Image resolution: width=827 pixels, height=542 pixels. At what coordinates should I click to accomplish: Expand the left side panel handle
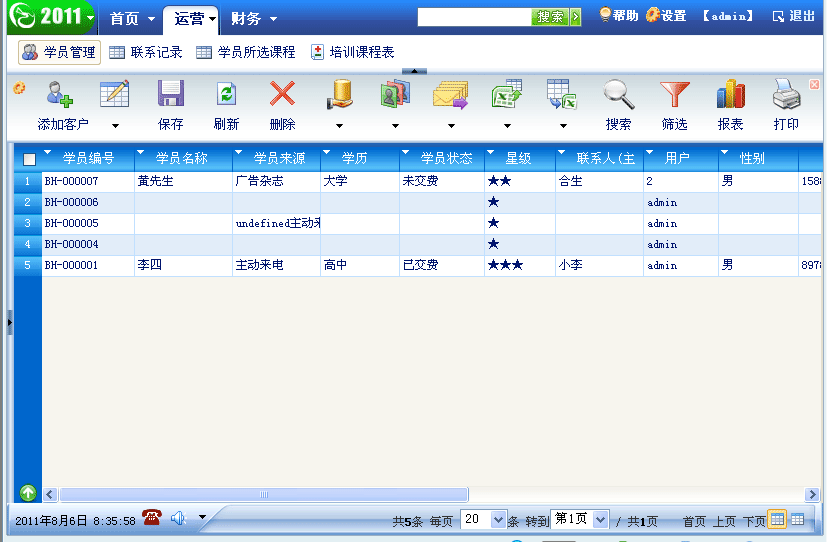(x=9, y=323)
